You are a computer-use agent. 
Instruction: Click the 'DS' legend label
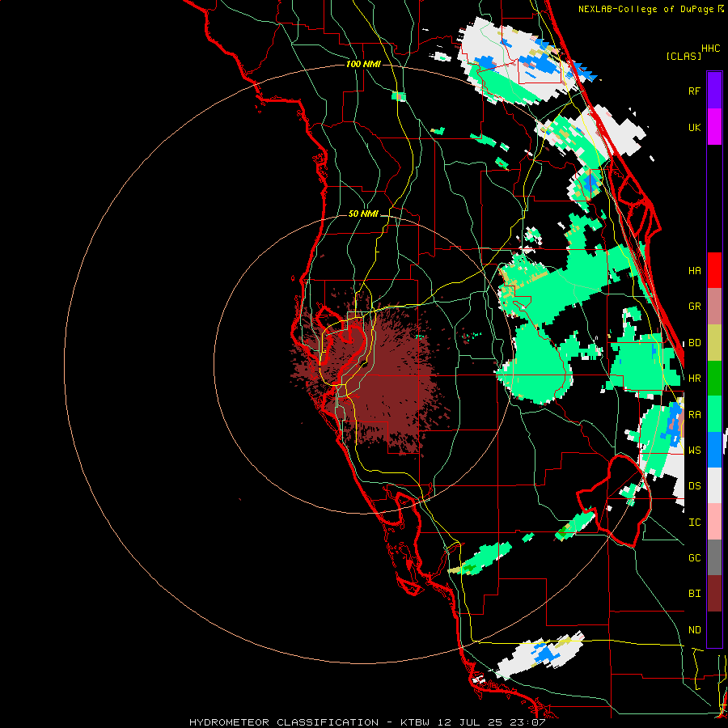tap(694, 486)
